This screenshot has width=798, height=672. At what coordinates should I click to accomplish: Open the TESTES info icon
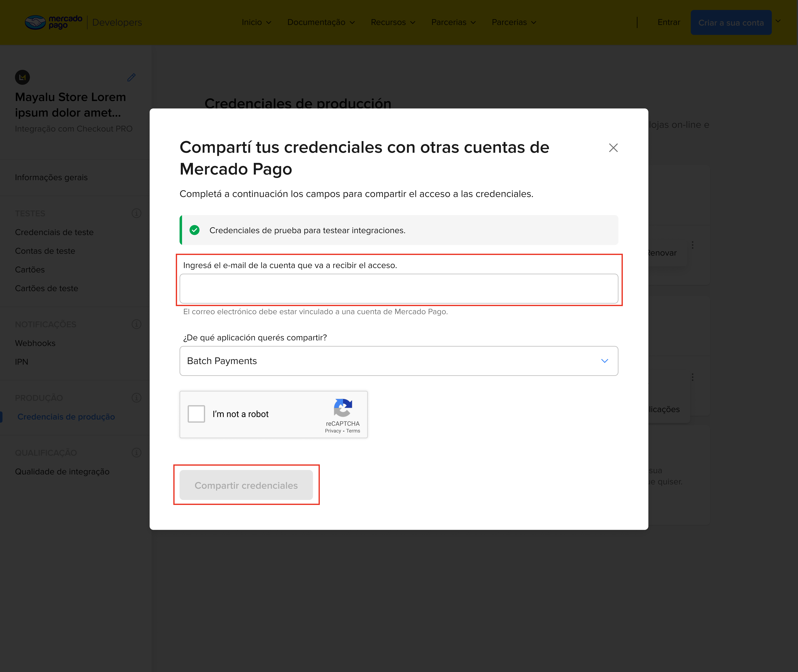tap(136, 213)
